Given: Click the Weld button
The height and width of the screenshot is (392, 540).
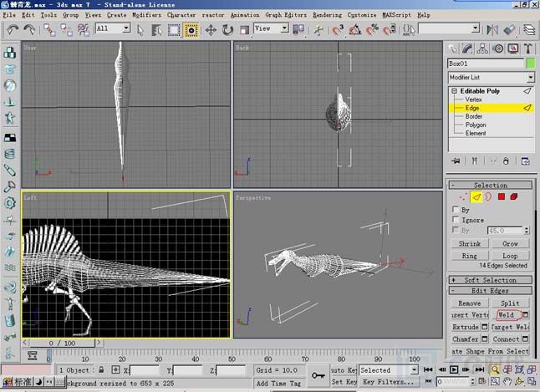Looking at the screenshot, I should (507, 315).
